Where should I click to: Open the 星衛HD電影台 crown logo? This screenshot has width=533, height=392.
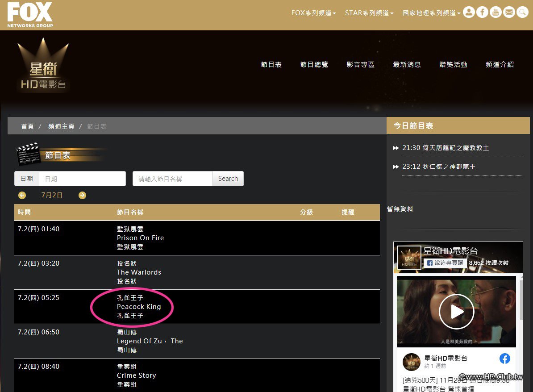(43, 65)
